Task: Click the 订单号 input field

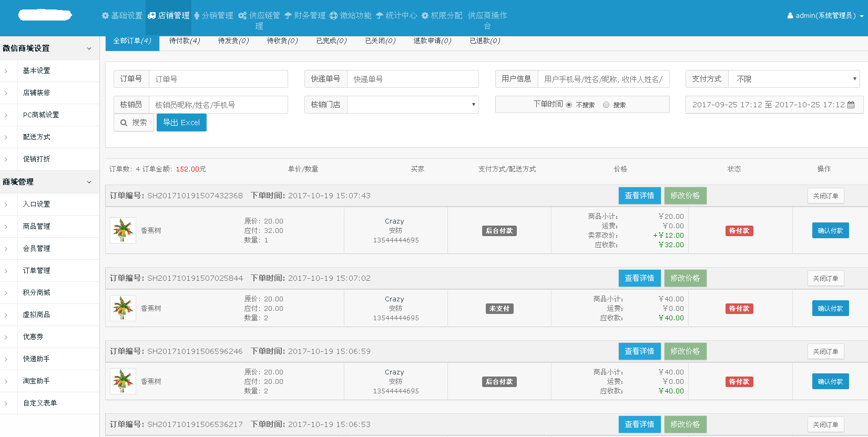Action: tap(218, 79)
